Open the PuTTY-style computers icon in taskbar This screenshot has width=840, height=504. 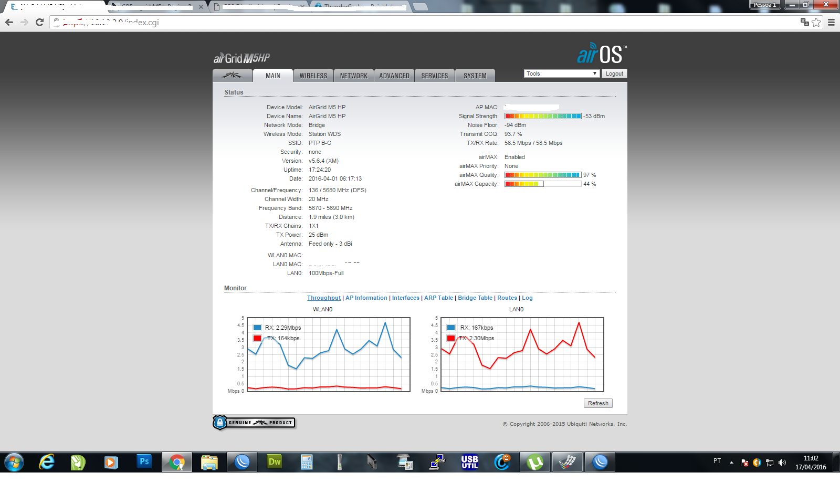[437, 462]
